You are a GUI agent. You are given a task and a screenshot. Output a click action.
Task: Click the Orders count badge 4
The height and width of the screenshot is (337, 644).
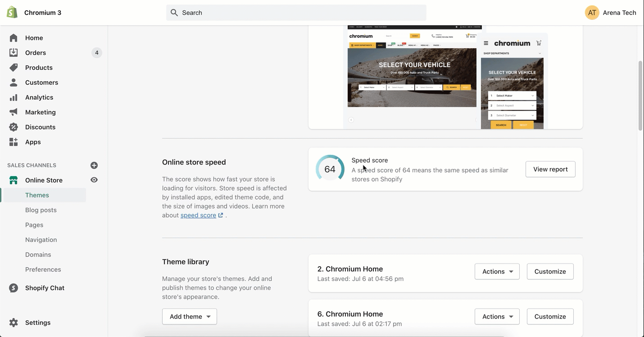click(97, 53)
